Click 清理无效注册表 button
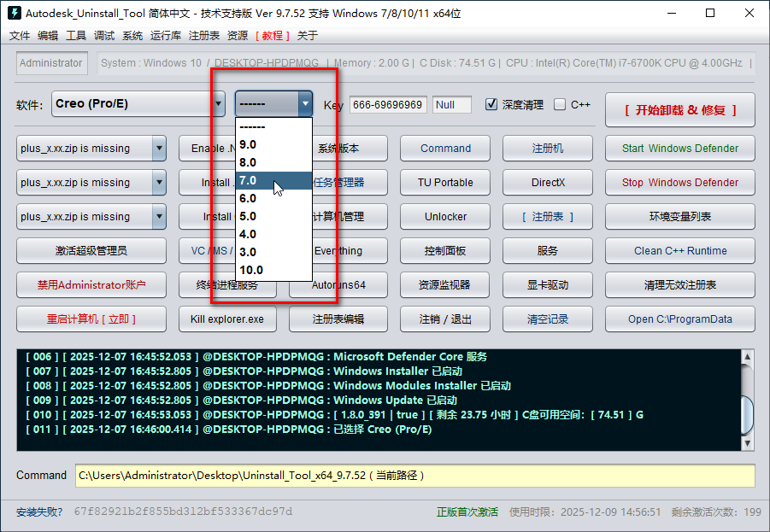 click(680, 284)
